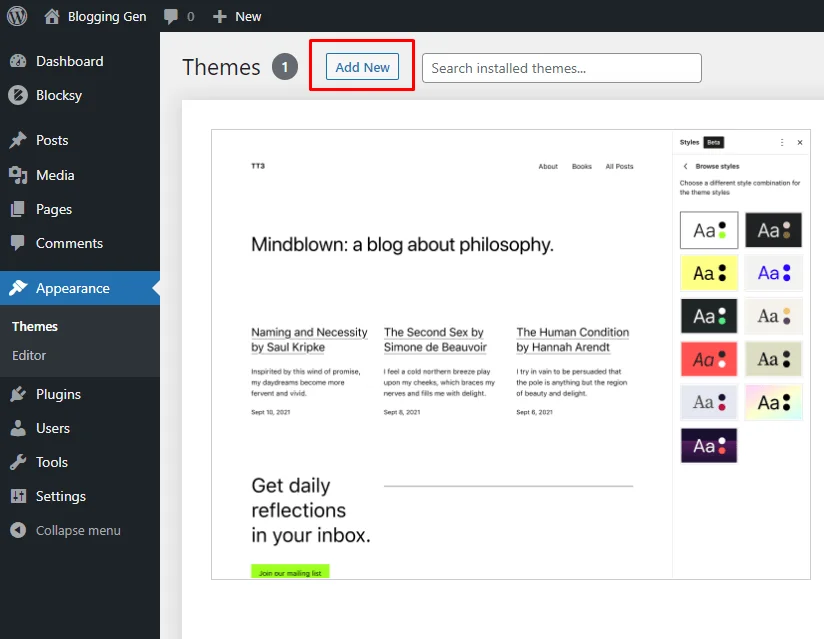Click the Dashboard gauge icon
The width and height of the screenshot is (824, 639).
pyautogui.click(x=18, y=61)
